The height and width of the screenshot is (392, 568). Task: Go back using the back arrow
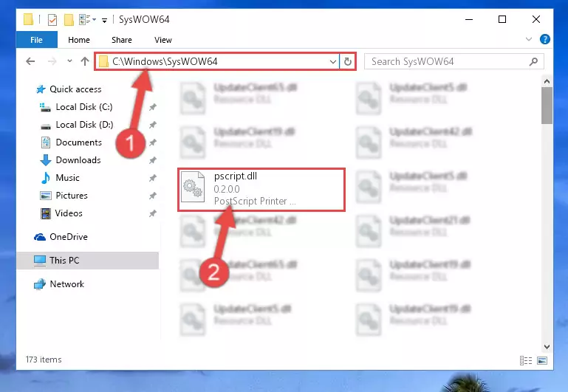pos(30,61)
